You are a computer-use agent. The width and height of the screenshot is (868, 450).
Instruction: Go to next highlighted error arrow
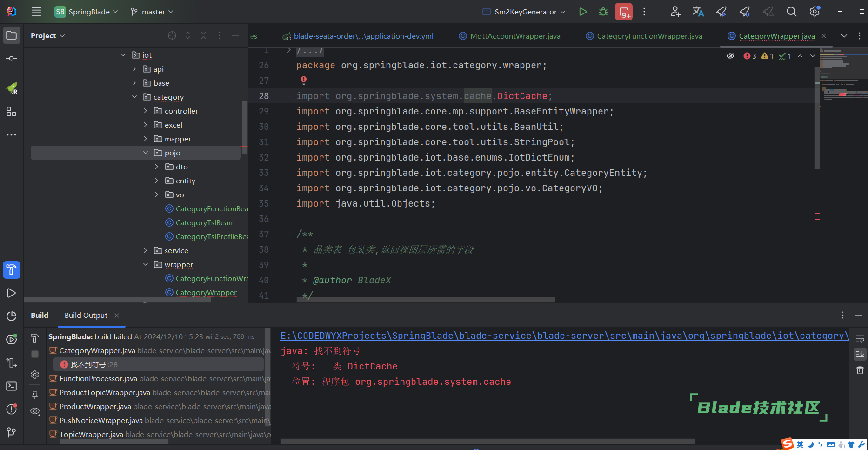pyautogui.click(x=813, y=56)
